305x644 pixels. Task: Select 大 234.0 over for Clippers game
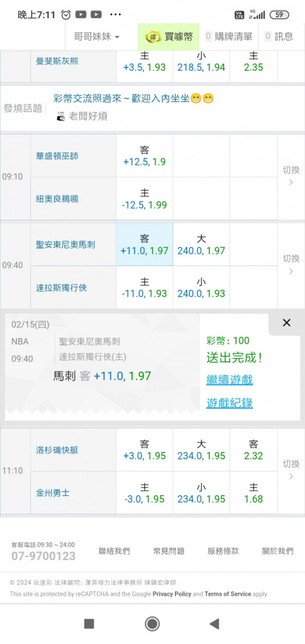tap(201, 450)
